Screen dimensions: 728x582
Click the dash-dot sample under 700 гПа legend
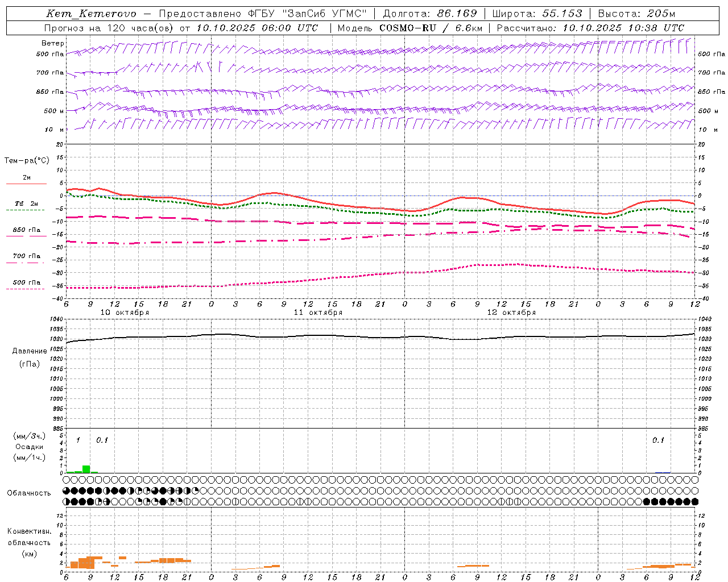click(25, 263)
